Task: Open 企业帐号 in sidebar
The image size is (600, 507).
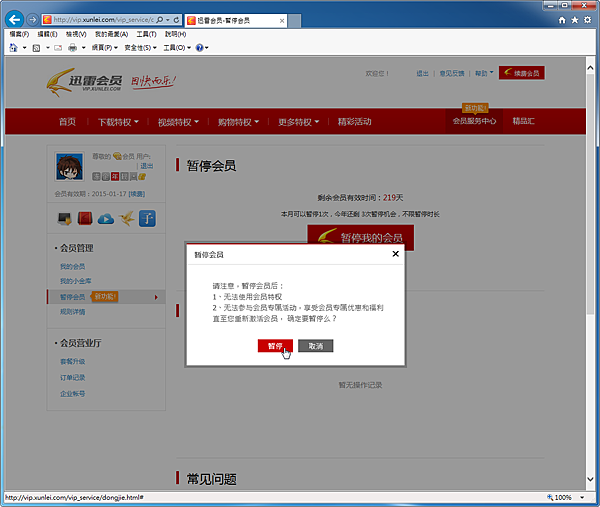Action: click(x=72, y=394)
